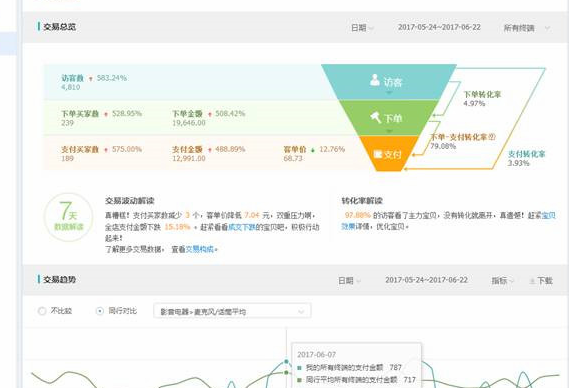Click the 下单金额 value 19,646.00
Viewport: 569px width, 388px height.
189,123
